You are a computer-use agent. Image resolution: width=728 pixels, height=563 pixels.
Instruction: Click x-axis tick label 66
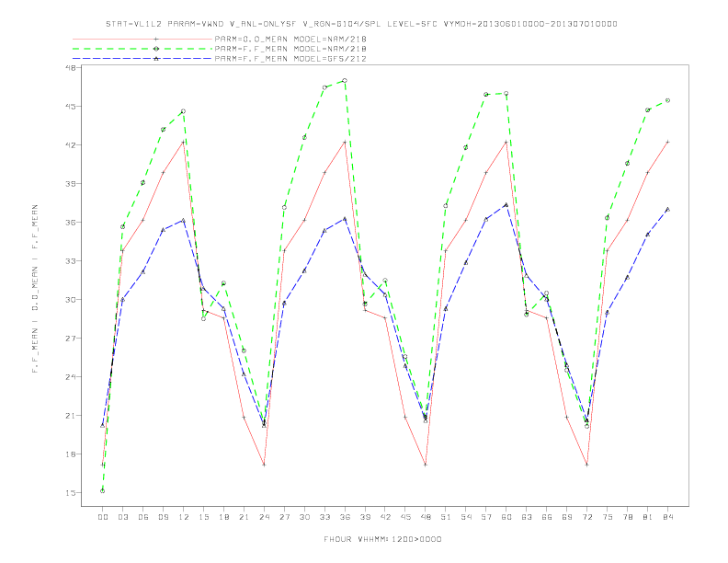(x=547, y=517)
